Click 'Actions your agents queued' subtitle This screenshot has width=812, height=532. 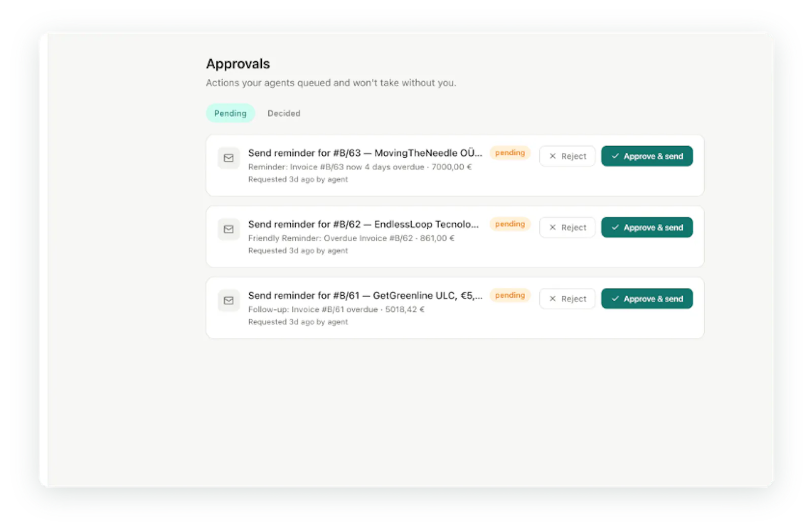pos(331,83)
